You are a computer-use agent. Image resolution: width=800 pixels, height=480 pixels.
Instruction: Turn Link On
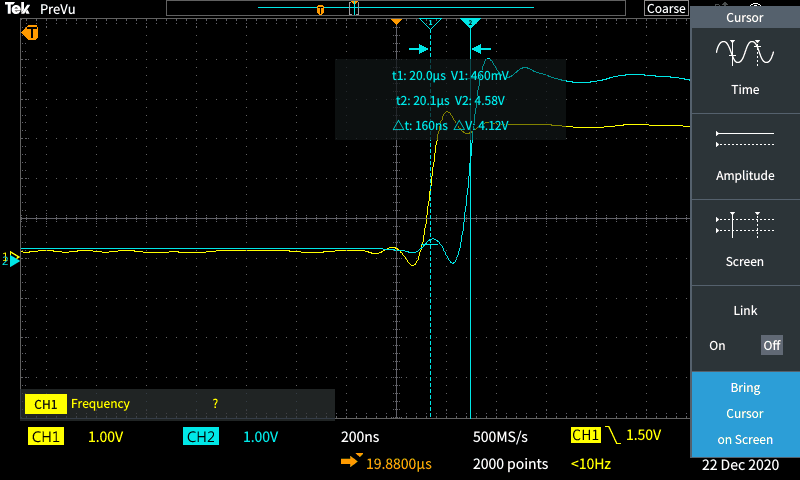coord(717,345)
